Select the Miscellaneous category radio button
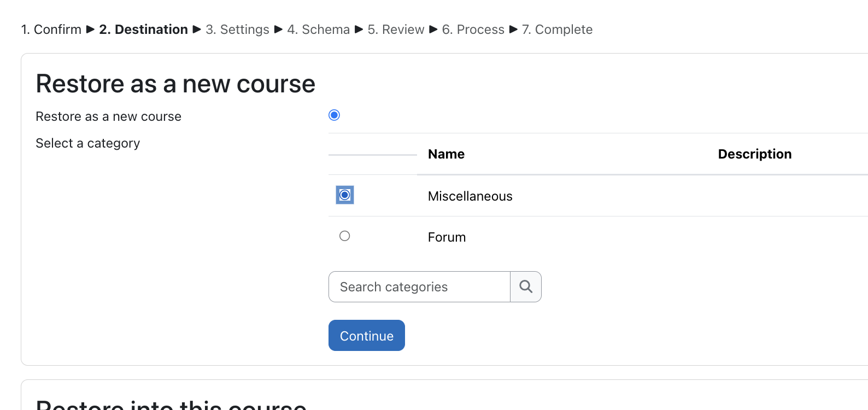The width and height of the screenshot is (868, 410). pos(345,195)
